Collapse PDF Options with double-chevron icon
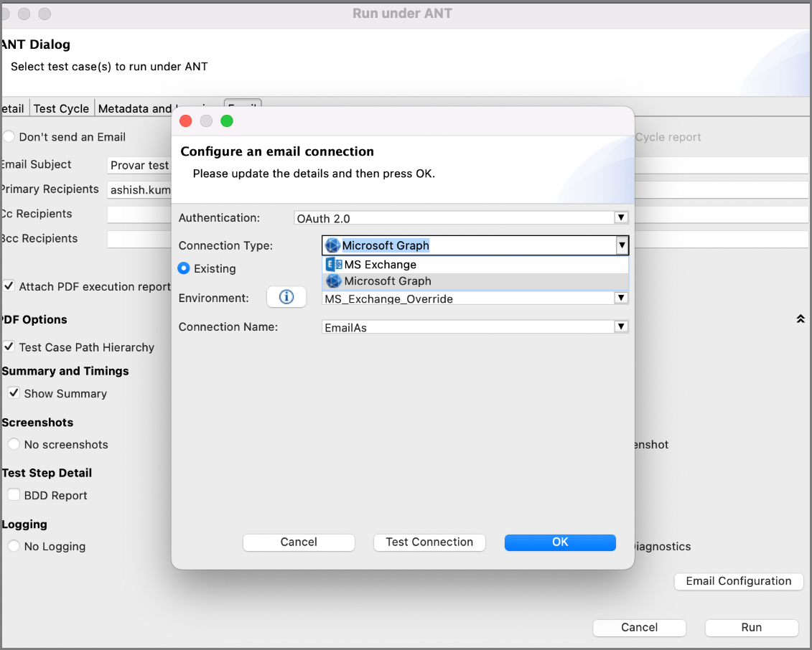This screenshot has width=812, height=650. (x=800, y=319)
